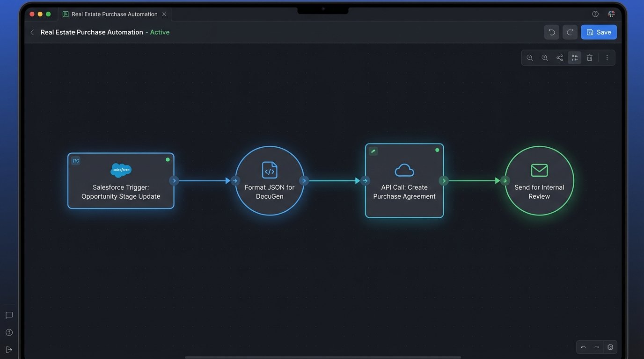644x359 pixels.
Task: Sign out using the exit icon at bottom left
Action: pos(9,349)
